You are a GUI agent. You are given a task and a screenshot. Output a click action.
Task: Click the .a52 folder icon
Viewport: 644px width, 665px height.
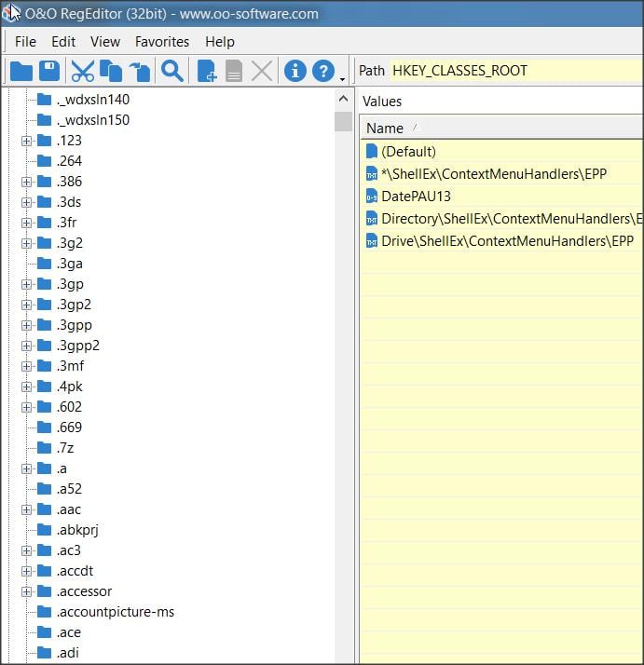(44, 489)
